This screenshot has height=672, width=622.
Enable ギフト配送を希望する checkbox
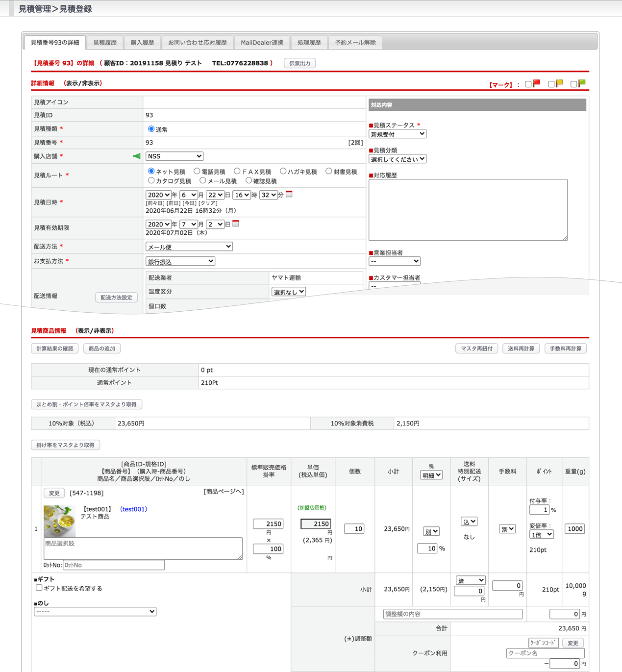click(x=39, y=588)
